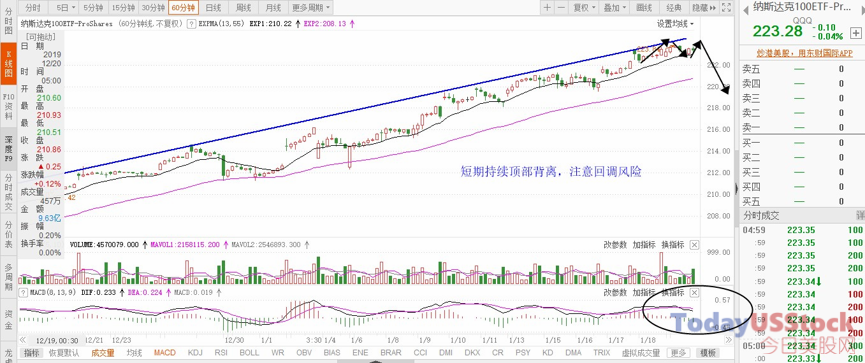Collapse right quote panel arrow handle
Viewport: 865px width, 363px height.
click(x=737, y=189)
